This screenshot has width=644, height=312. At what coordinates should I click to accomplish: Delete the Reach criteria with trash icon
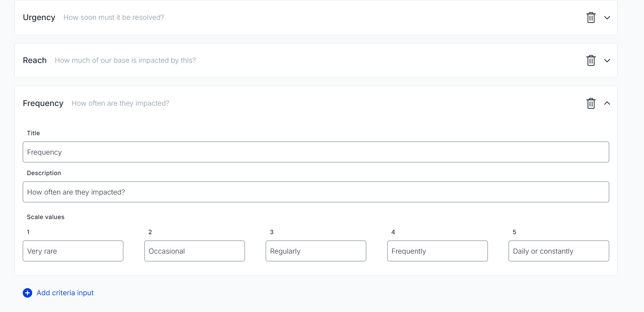(591, 60)
